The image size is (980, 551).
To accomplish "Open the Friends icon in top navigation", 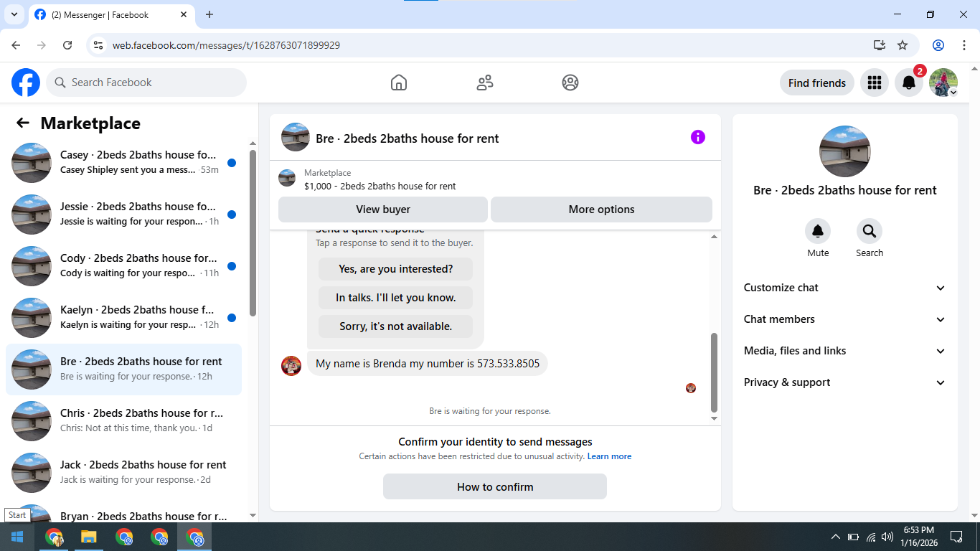I will pyautogui.click(x=485, y=83).
